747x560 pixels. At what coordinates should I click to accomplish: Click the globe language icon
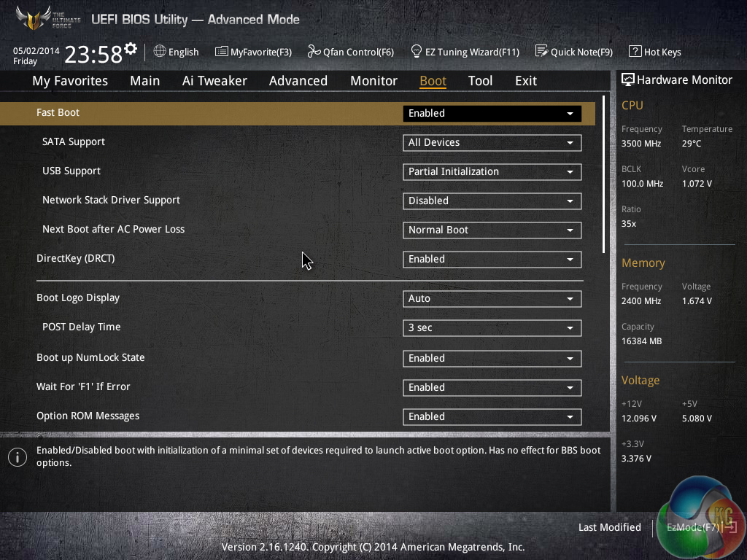(160, 52)
